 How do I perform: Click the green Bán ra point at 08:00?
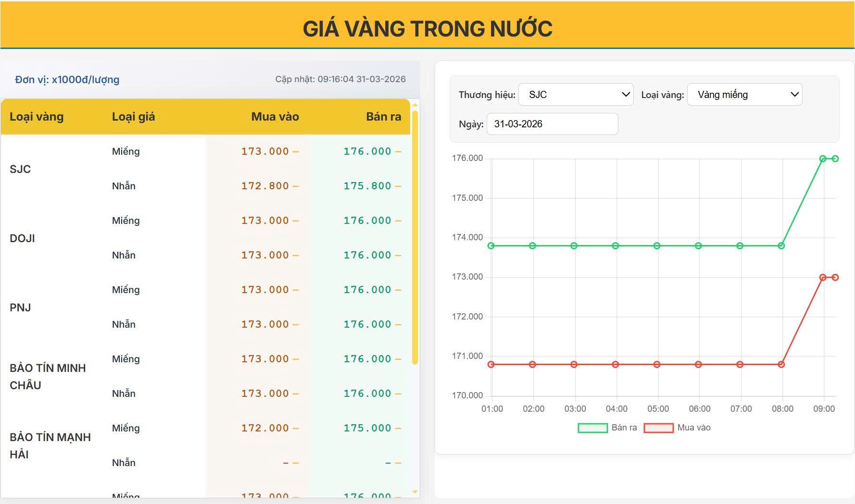pyautogui.click(x=781, y=246)
